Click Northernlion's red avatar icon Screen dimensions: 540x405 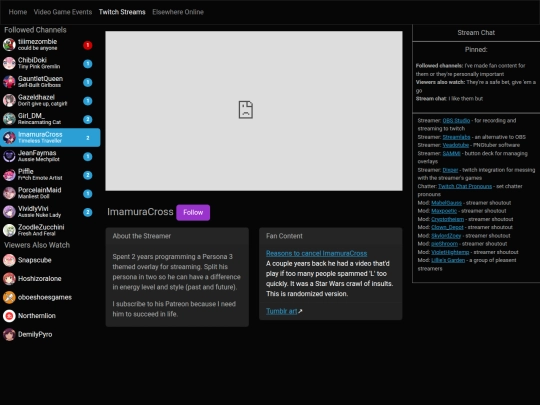[x=9, y=316]
